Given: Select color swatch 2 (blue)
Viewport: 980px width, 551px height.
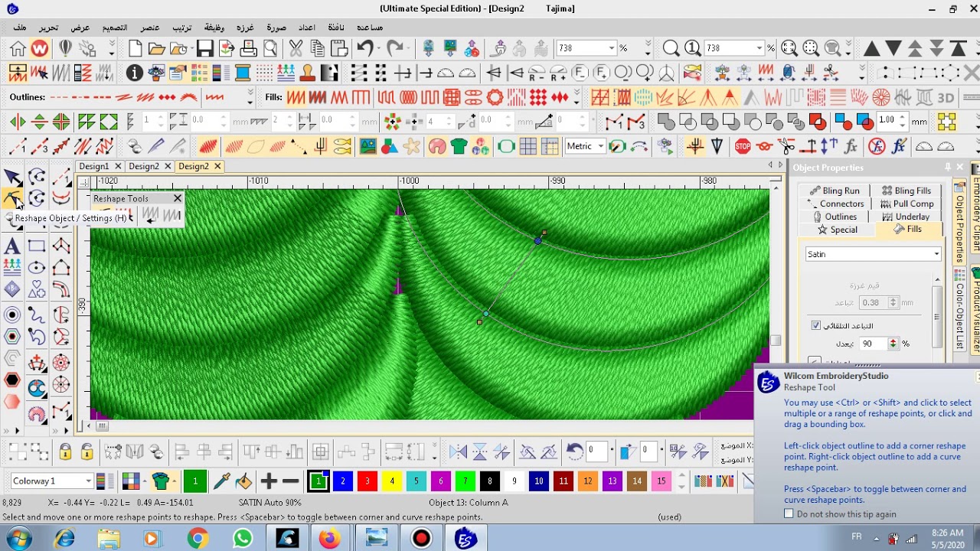Looking at the screenshot, I should tap(343, 481).
